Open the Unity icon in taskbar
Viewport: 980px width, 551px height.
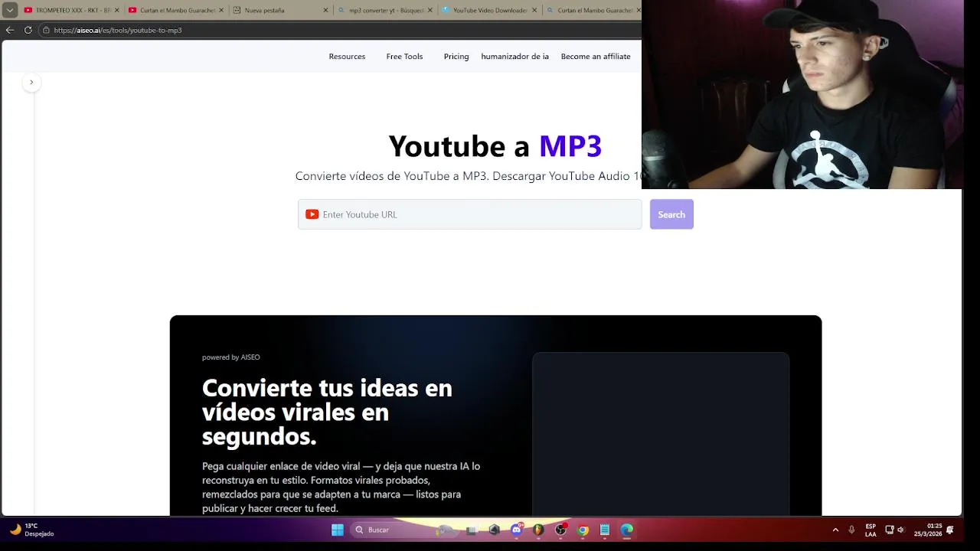[x=495, y=530]
